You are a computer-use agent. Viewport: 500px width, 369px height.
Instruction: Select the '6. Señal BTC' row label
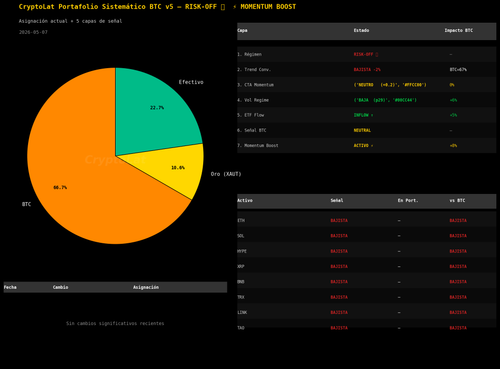[252, 130]
